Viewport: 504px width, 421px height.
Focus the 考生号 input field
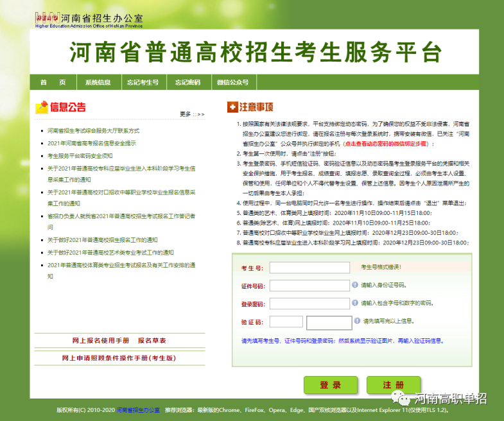[309, 268]
